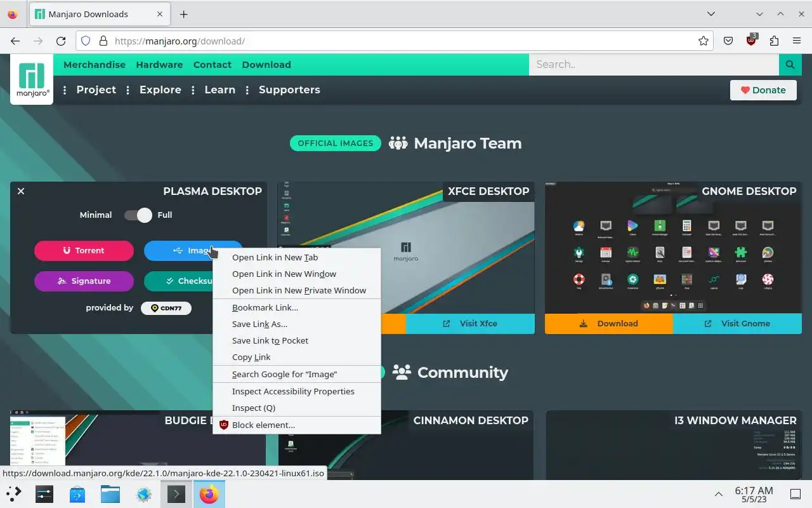
Task: Open the Konsole terminal taskbar icon
Action: 176,493
